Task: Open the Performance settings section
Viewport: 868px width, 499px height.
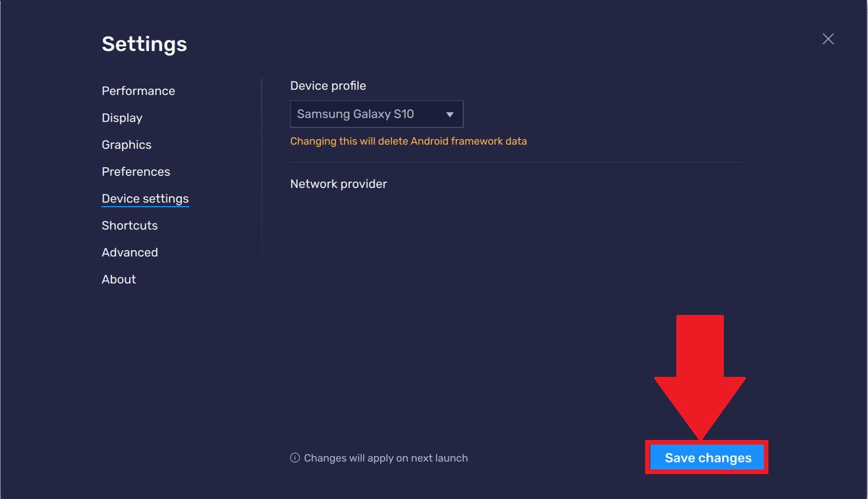Action: tap(138, 91)
